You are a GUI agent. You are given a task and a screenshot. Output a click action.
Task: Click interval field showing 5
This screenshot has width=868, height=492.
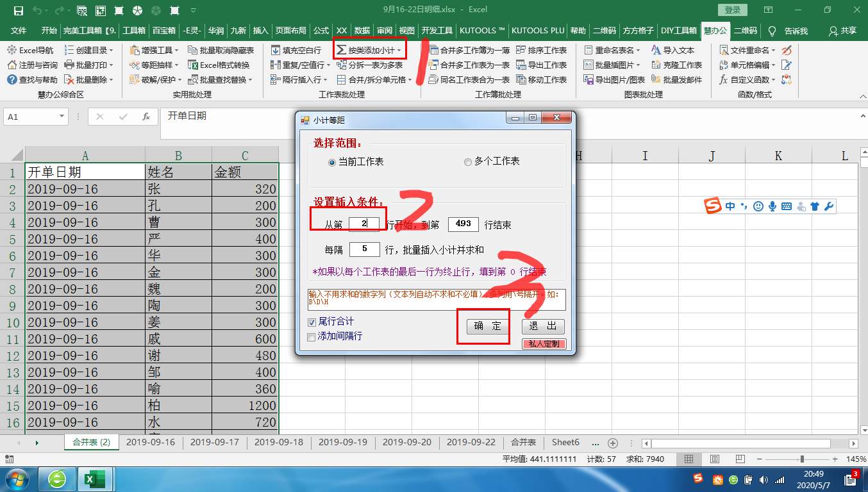click(364, 249)
